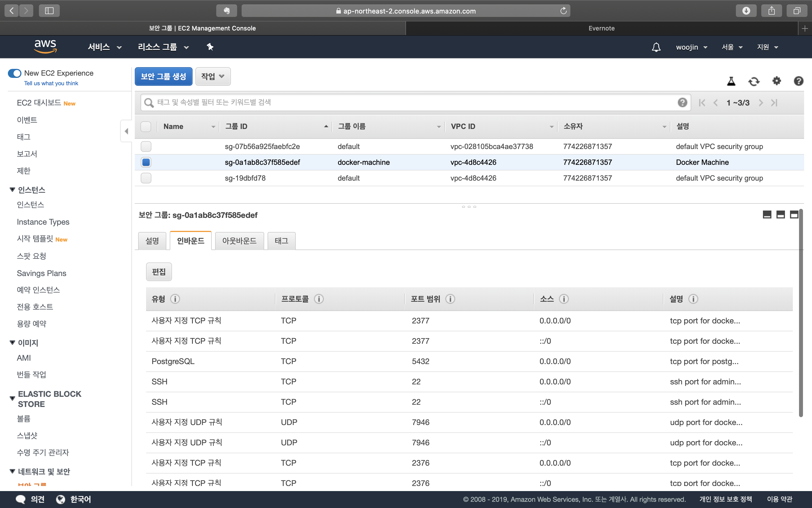Open the flask experiments icon
812x508 pixels.
(731, 81)
